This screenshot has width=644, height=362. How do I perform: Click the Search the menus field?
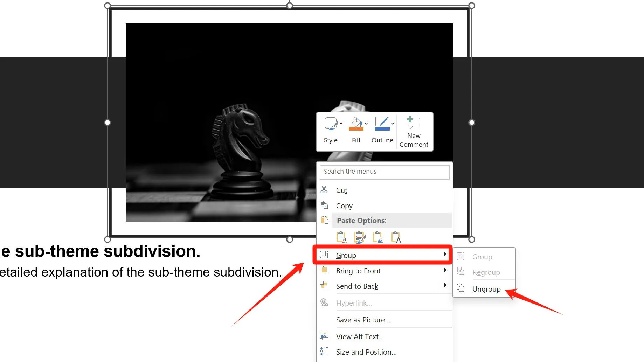click(384, 172)
